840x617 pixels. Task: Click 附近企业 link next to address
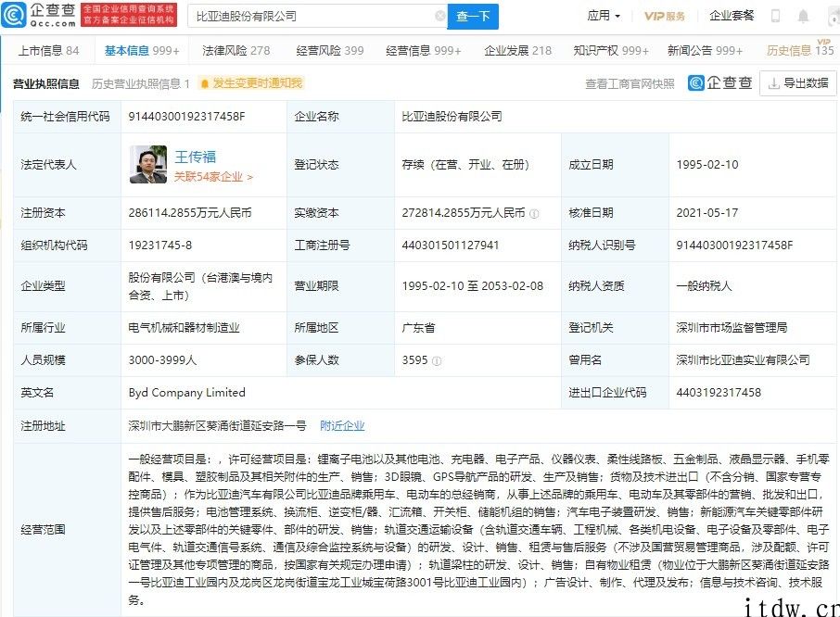point(342,426)
